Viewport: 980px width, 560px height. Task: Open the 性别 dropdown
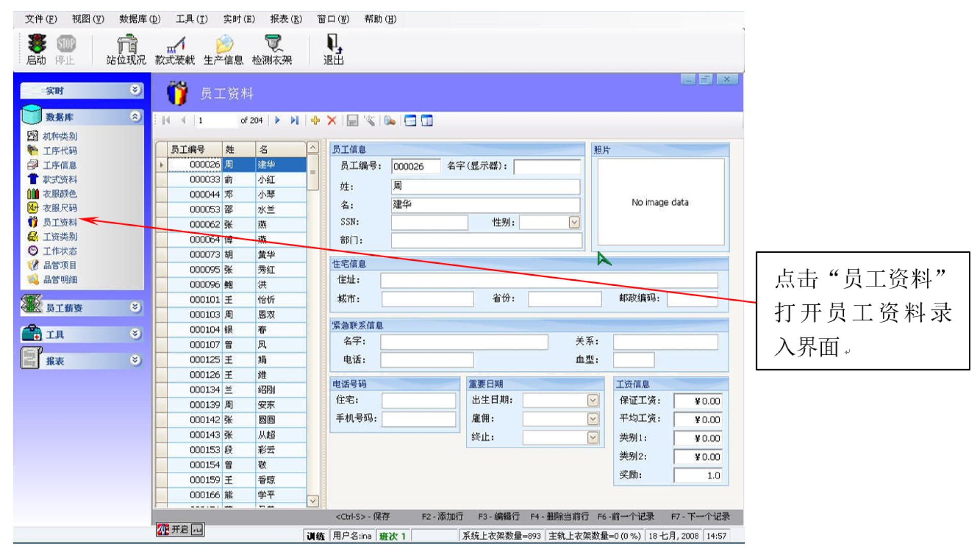point(574,223)
